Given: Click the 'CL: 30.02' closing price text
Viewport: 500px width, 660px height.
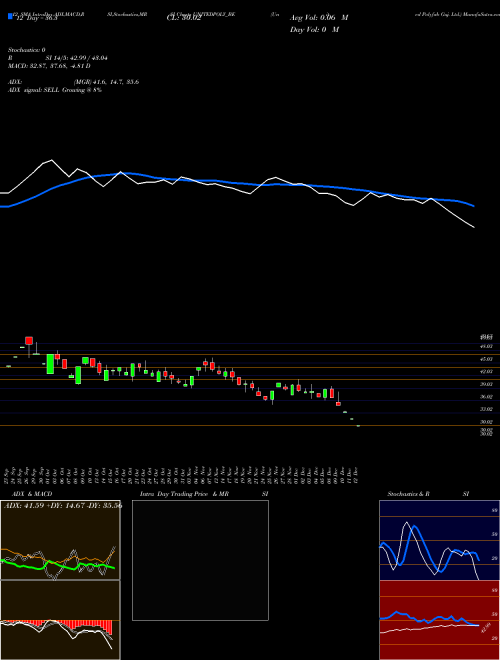Looking at the screenshot, I should tap(184, 18).
